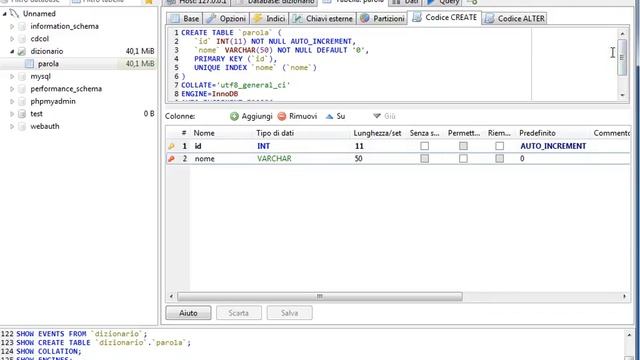
Task: Click the mysql database icon
Action: (x=22, y=76)
